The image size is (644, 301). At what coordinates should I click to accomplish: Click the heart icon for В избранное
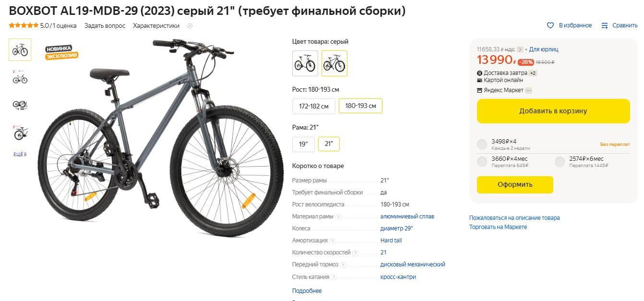pos(550,25)
